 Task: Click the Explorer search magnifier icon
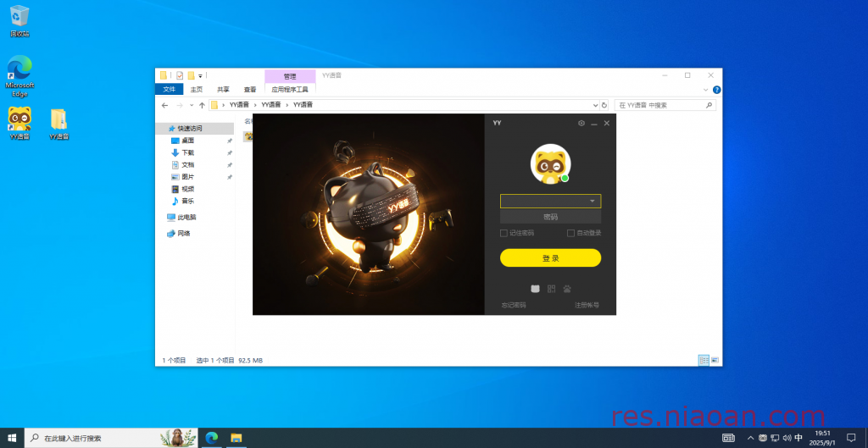tap(709, 105)
